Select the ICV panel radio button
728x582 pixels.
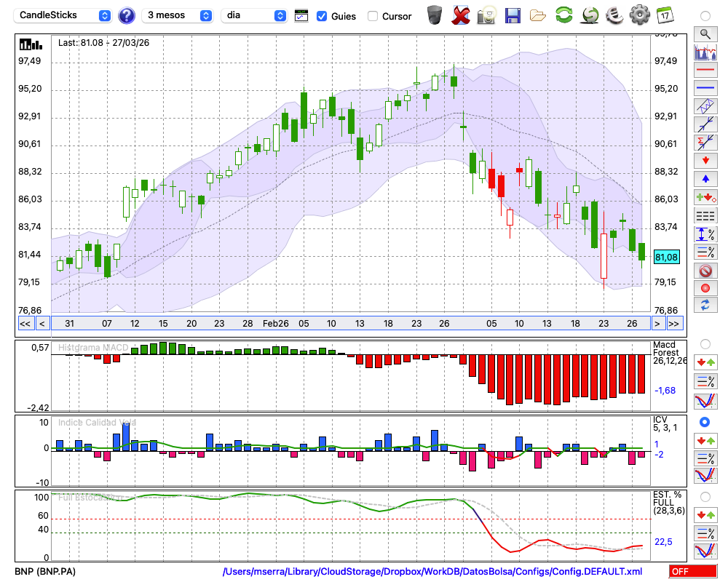(x=705, y=422)
